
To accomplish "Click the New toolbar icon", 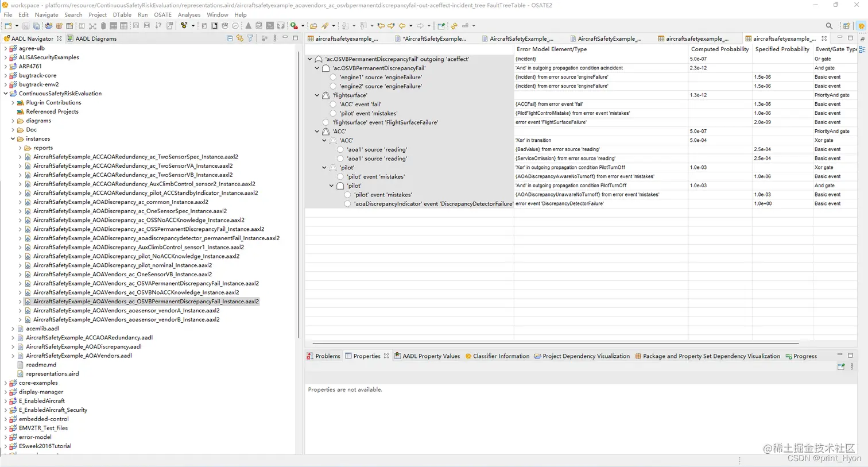I will tap(8, 26).
